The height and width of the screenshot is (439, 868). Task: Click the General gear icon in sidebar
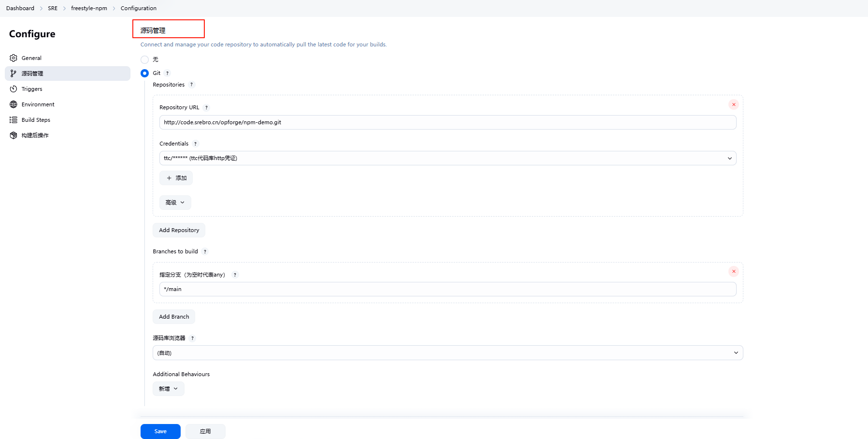click(x=14, y=58)
